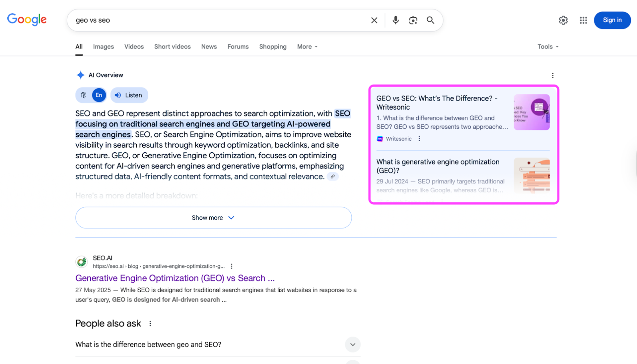This screenshot has width=637, height=364.
Task: Open three-dot menu next to Writesonic
Action: pos(419,139)
